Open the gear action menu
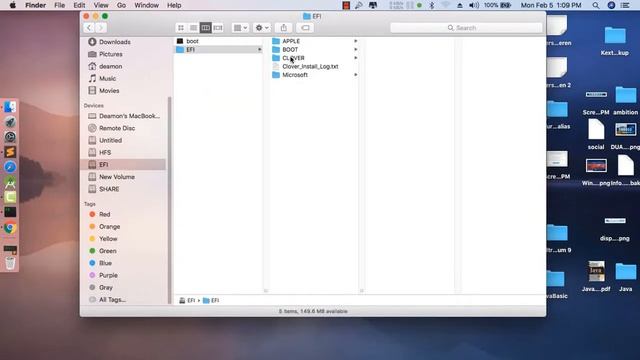The height and width of the screenshot is (360, 640). [262, 28]
